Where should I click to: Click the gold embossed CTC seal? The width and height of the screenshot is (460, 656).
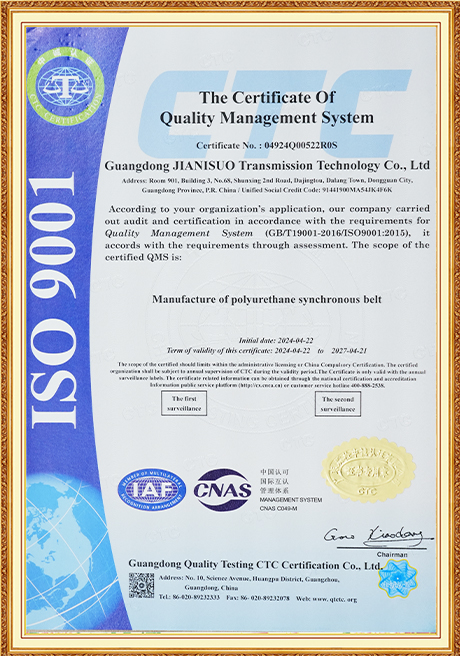(368, 469)
